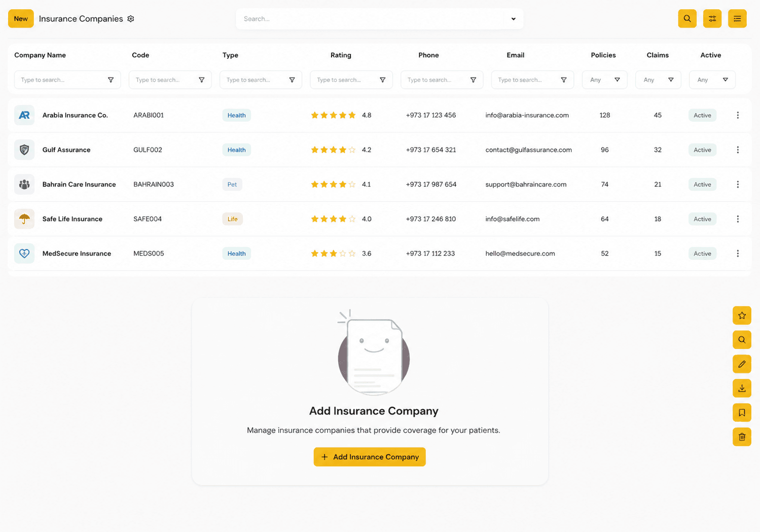Click the Rating column header

click(x=341, y=55)
